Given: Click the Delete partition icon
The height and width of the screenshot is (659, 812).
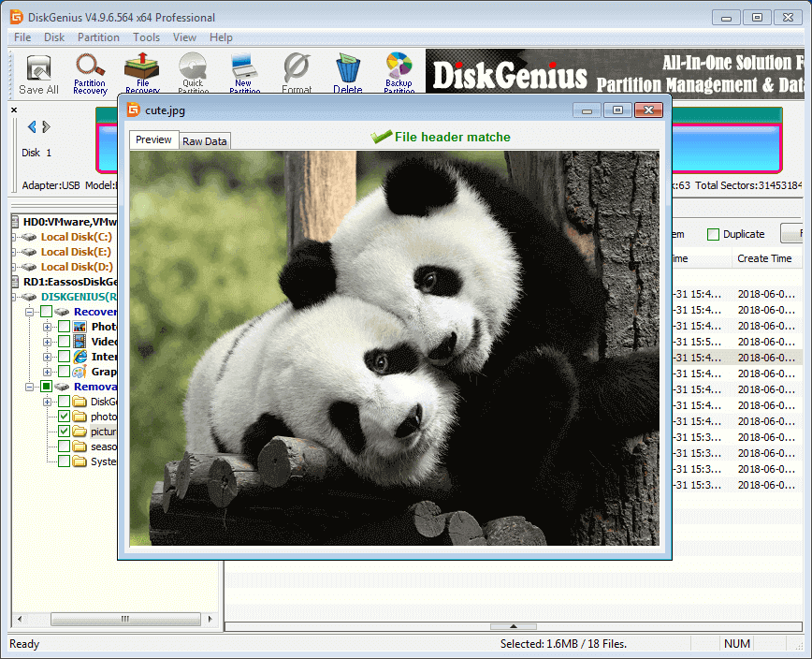Looking at the screenshot, I should 348,73.
